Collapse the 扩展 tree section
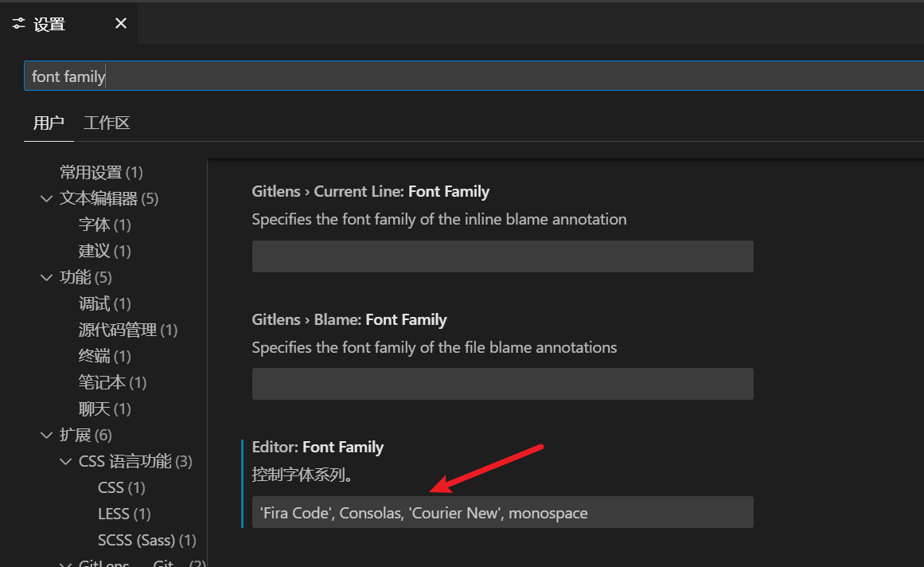The height and width of the screenshot is (567, 924). point(46,436)
